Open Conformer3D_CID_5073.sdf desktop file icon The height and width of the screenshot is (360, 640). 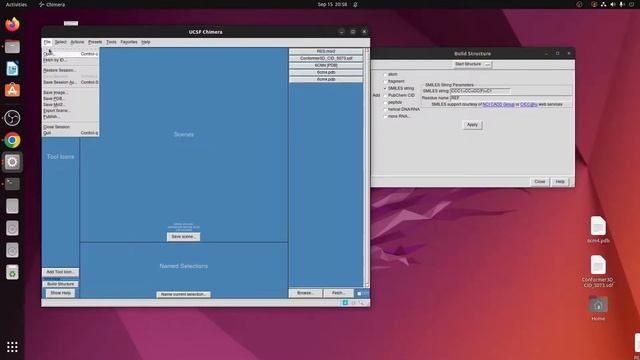[598, 271]
